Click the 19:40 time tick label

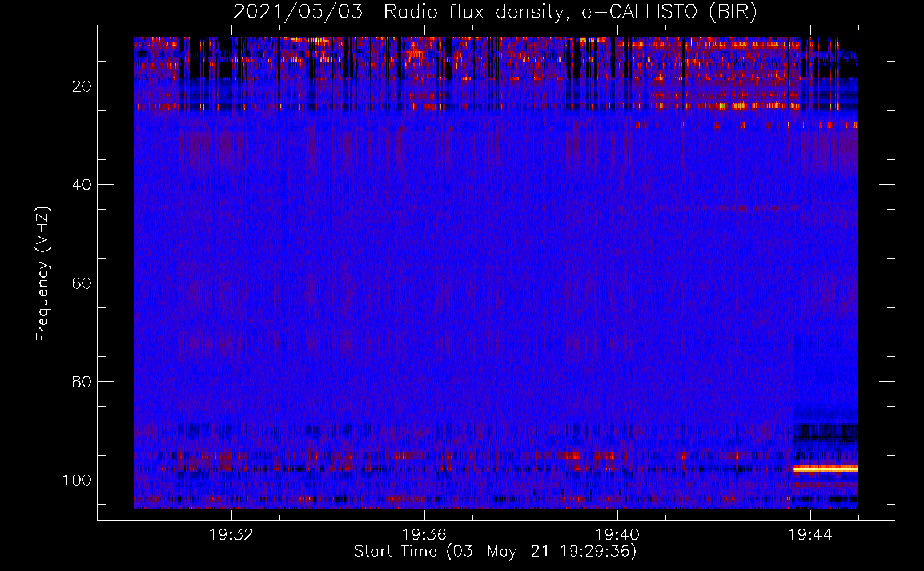(x=617, y=535)
